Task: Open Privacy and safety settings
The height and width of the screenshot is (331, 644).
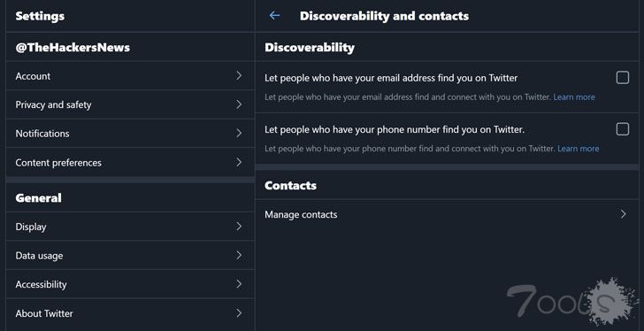Action: [130, 104]
